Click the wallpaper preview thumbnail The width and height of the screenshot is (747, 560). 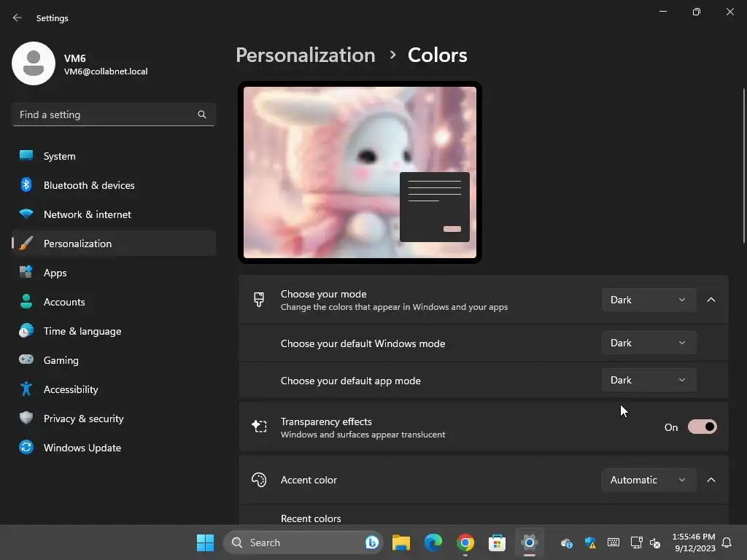[360, 172]
